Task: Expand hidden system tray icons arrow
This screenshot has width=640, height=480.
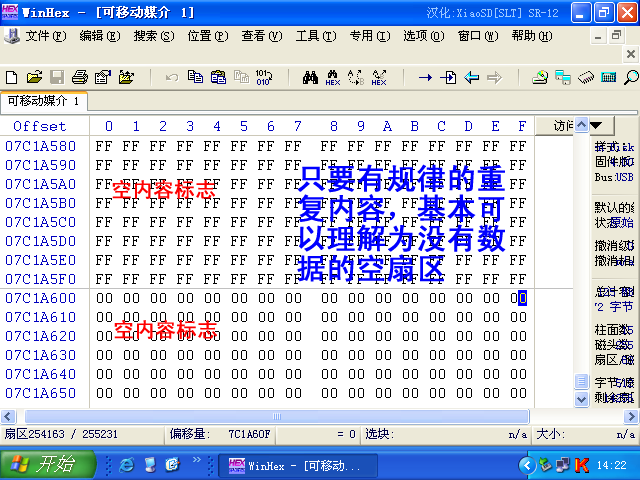Action: coord(527,465)
